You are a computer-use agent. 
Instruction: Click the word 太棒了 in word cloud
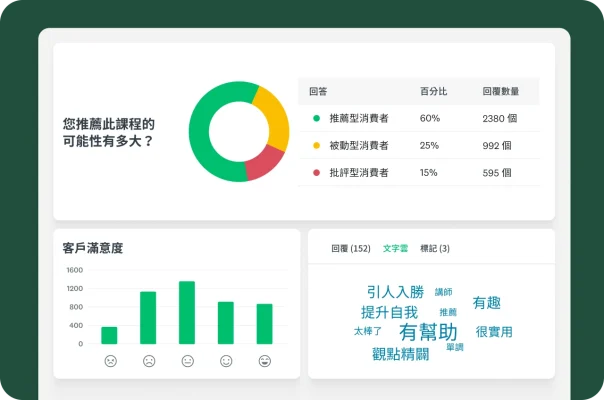[368, 331]
